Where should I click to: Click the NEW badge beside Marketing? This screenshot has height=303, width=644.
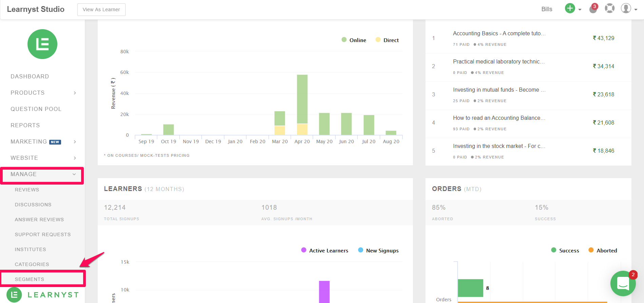(55, 142)
